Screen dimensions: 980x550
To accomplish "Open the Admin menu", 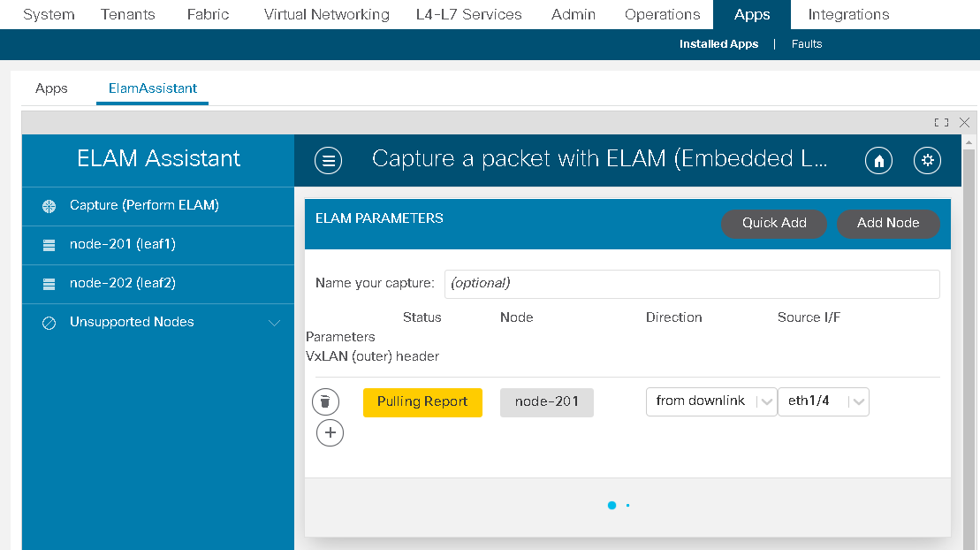I will click(x=574, y=14).
